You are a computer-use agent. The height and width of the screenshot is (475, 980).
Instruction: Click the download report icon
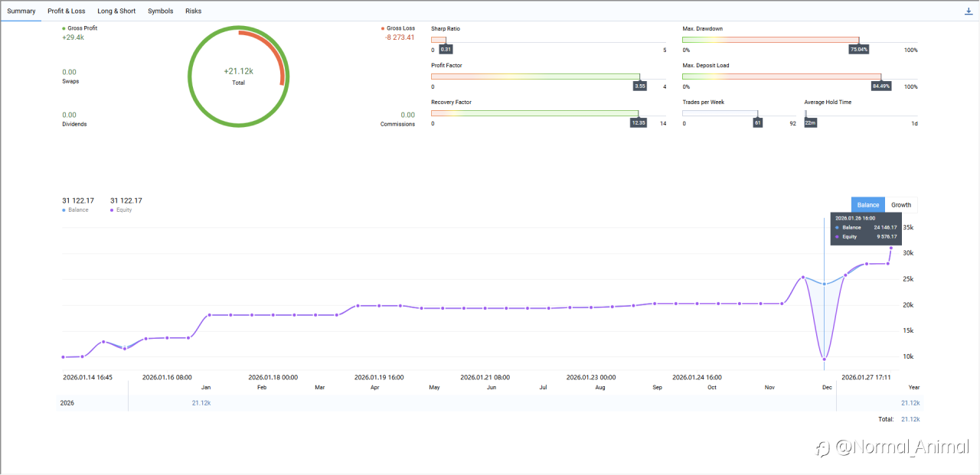click(x=969, y=11)
